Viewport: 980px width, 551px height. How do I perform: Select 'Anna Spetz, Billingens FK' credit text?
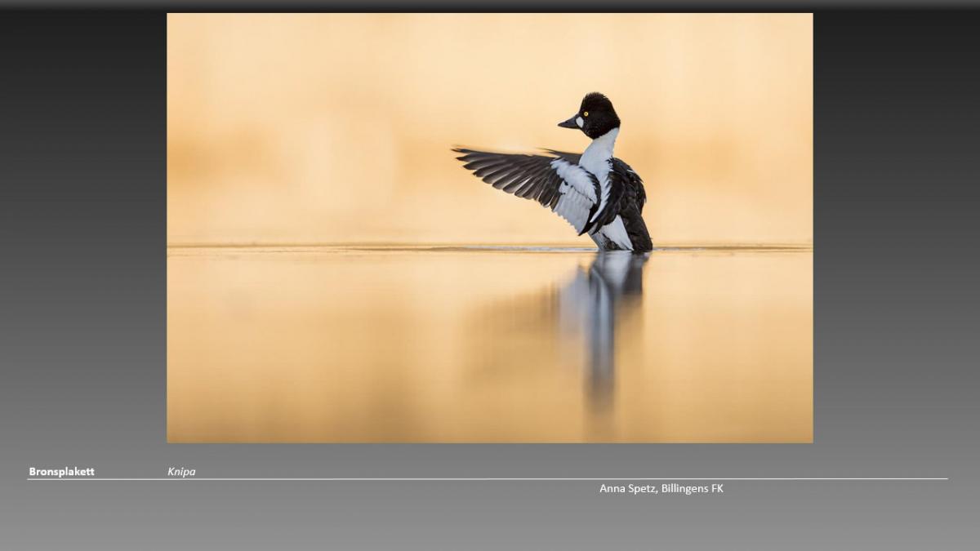click(661, 488)
